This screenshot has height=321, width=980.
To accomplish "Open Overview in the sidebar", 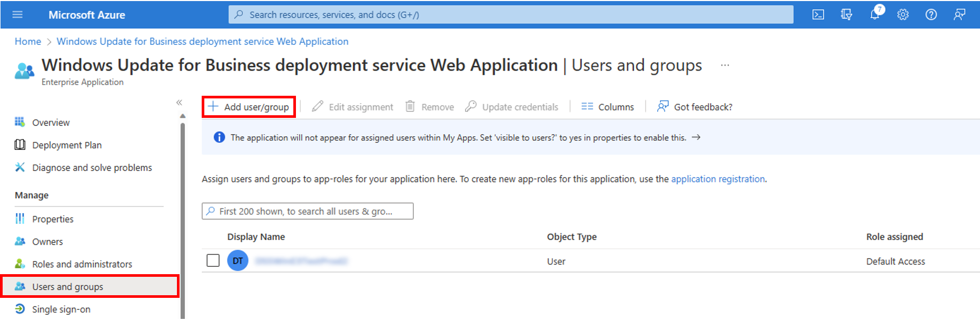I will tap(51, 123).
